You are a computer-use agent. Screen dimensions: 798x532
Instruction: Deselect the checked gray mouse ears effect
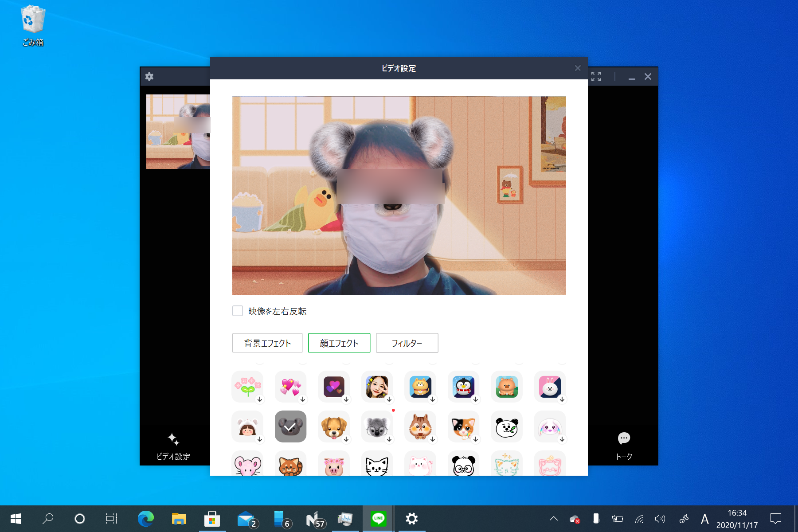coord(290,426)
